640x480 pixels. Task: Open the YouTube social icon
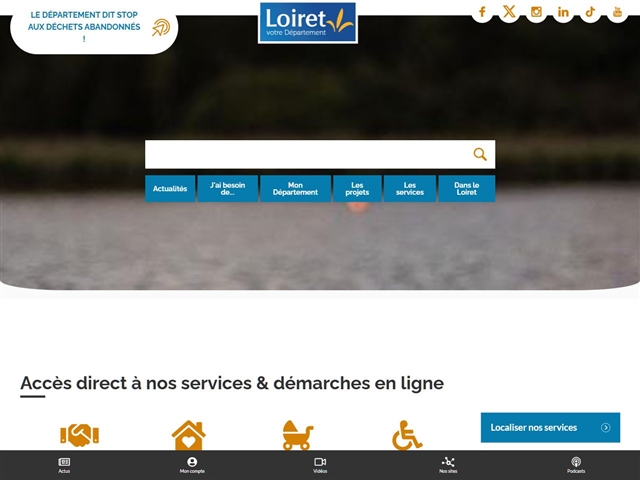617,12
